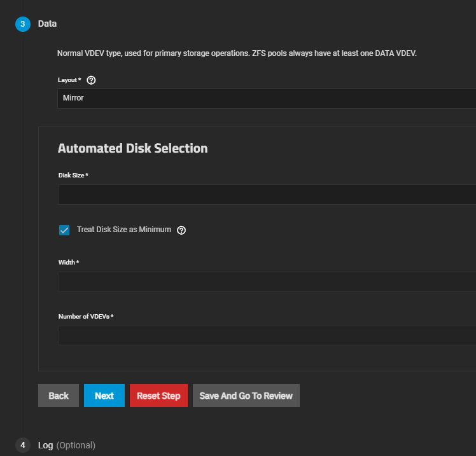Click the Layout field label
Screen dimensions: 476x456
coord(69,80)
